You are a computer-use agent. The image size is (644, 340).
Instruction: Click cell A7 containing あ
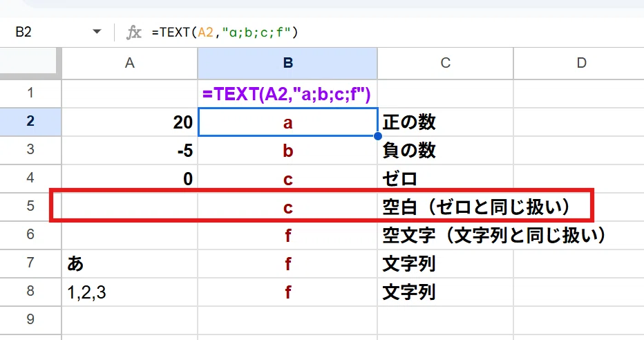pyautogui.click(x=130, y=263)
